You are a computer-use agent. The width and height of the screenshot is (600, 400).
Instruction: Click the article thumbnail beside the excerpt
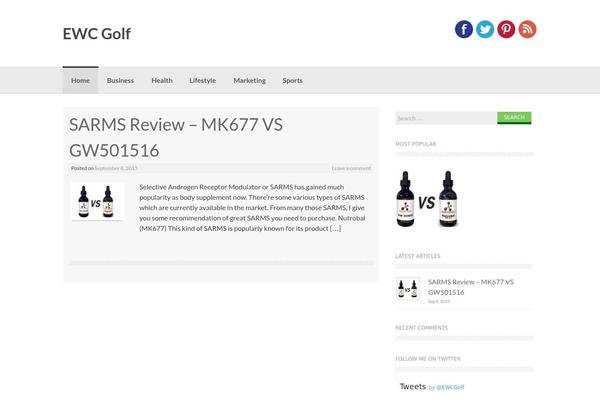pyautogui.click(x=97, y=202)
